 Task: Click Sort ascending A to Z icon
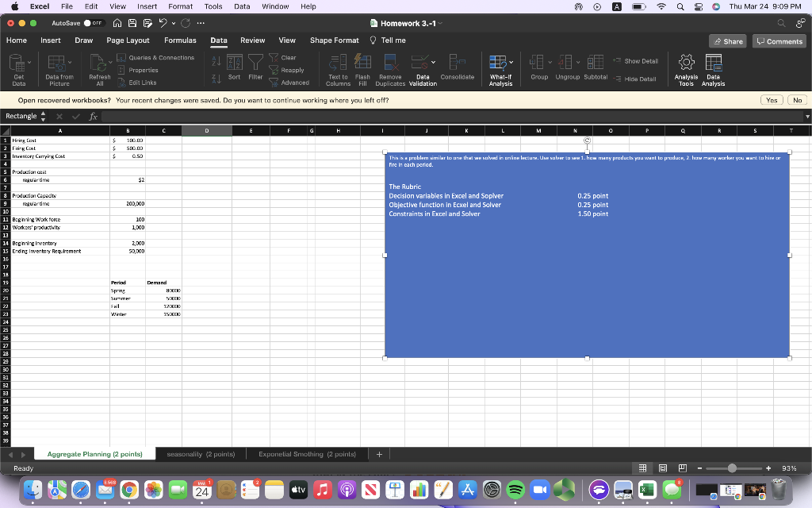[x=216, y=61]
